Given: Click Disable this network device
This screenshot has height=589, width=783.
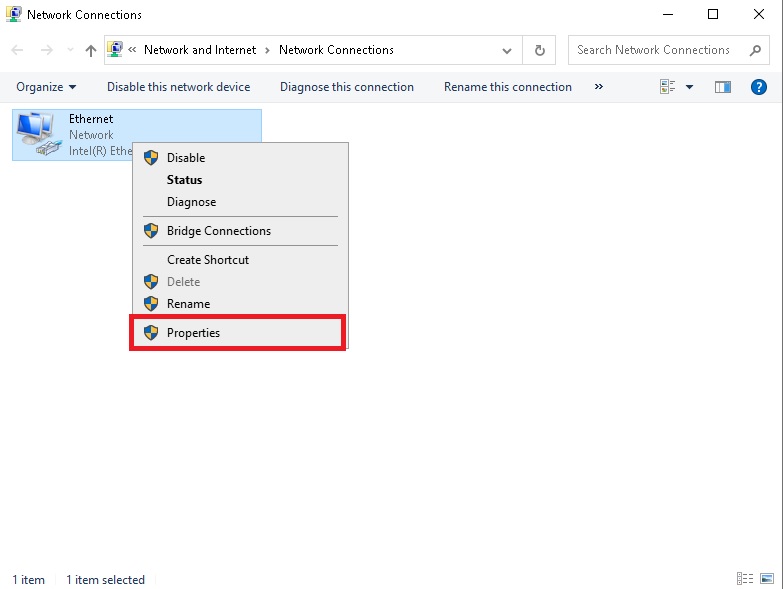Looking at the screenshot, I should (x=178, y=87).
